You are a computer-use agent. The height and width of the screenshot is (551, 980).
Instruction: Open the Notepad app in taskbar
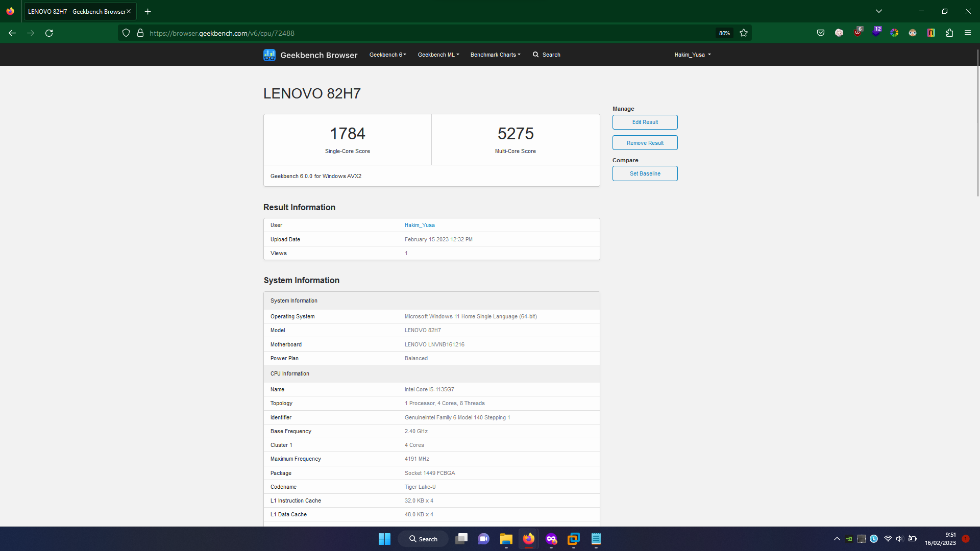pyautogui.click(x=596, y=539)
